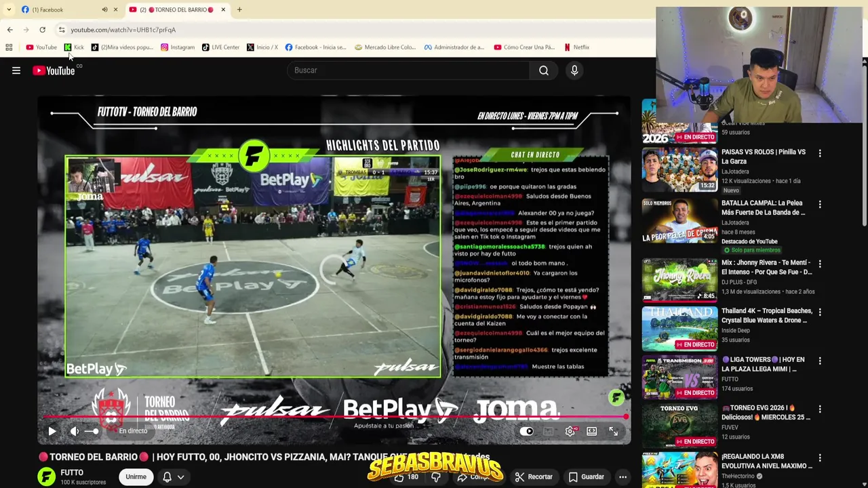Open the LIVE Center bookmark

pos(220,47)
